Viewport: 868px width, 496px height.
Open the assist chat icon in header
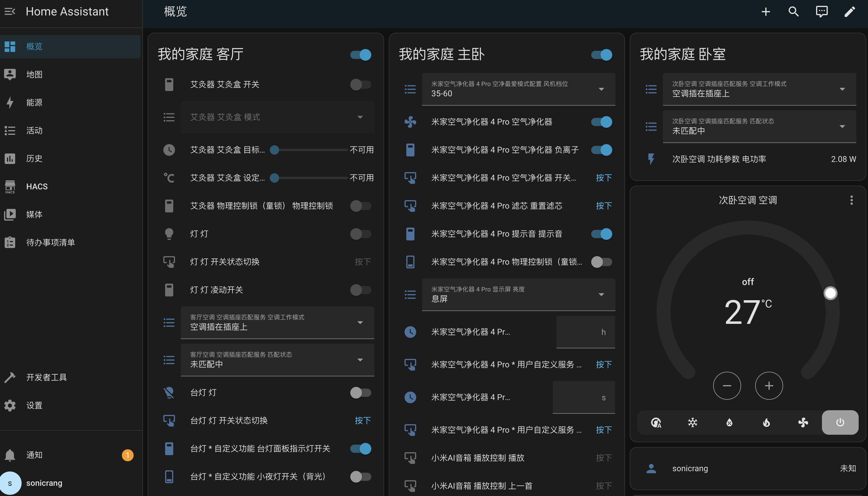(821, 12)
